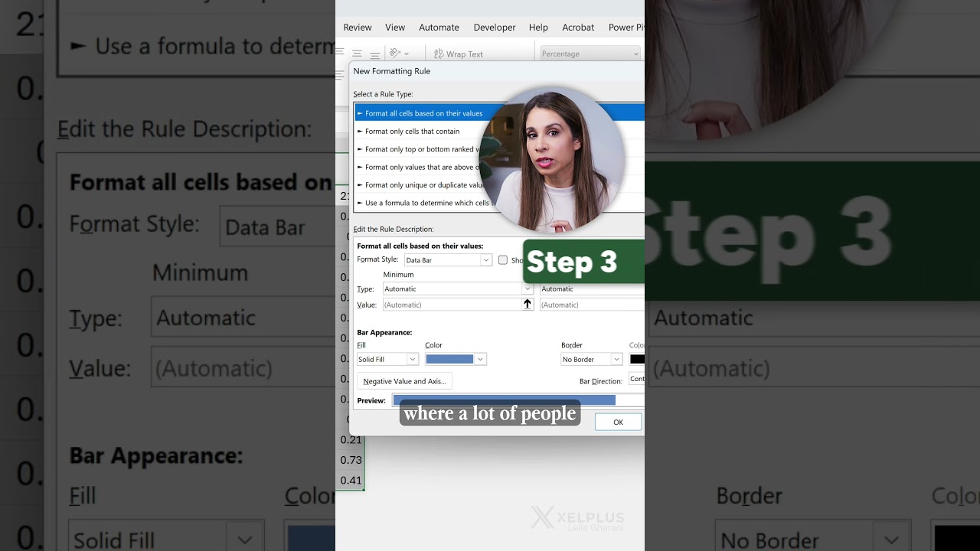The image size is (980, 551).
Task: Click the Wrap Text icon
Action: (x=439, y=54)
